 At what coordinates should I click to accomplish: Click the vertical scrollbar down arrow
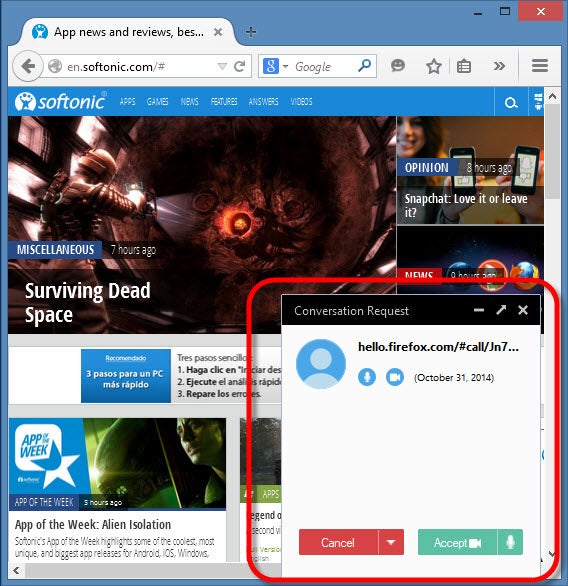pos(552,554)
